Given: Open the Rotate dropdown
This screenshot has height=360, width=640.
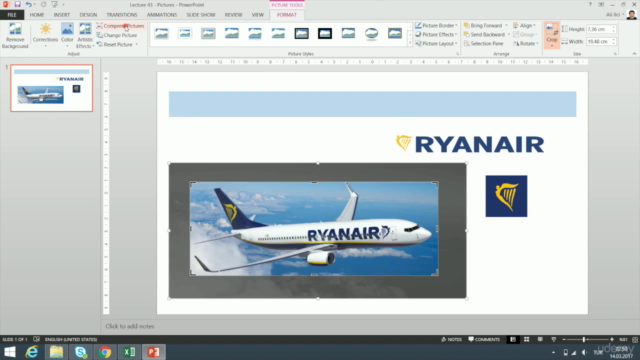Looking at the screenshot, I should pos(526,43).
